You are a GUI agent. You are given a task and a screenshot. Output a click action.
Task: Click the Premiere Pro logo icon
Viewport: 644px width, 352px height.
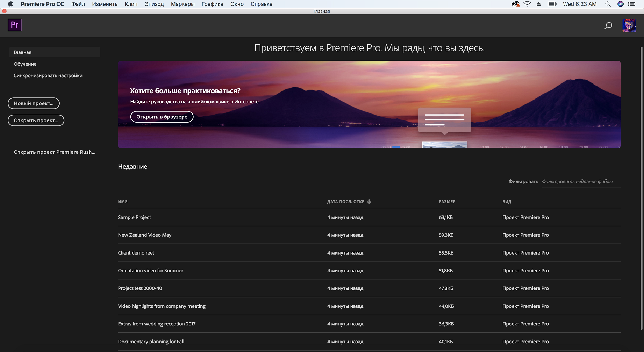coord(15,25)
